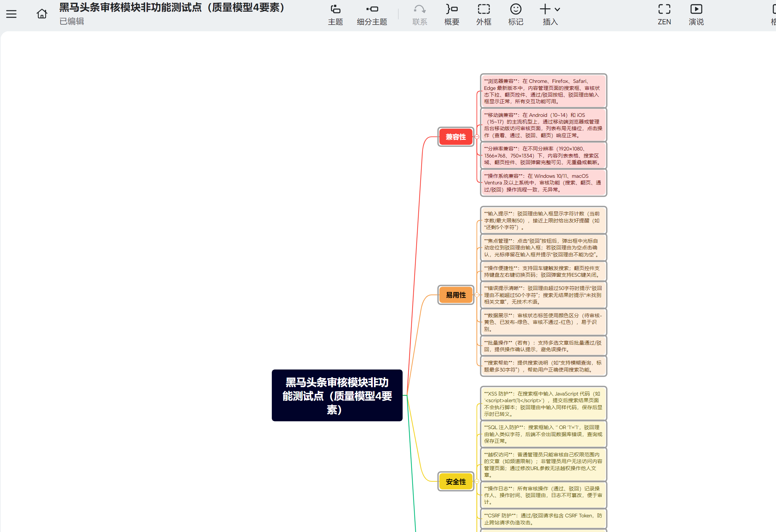Select the yellow 安全性 topic node
The width and height of the screenshot is (776, 532).
point(456,482)
